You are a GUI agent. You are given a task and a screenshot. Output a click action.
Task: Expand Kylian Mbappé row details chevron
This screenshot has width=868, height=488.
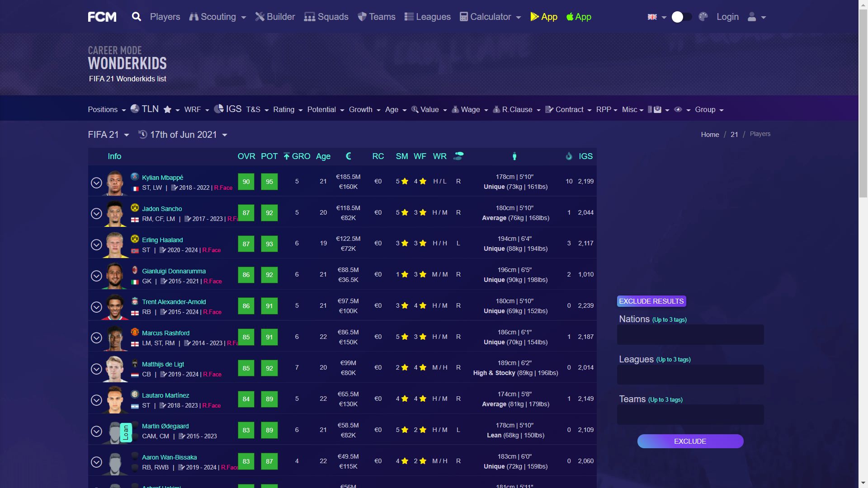96,183
